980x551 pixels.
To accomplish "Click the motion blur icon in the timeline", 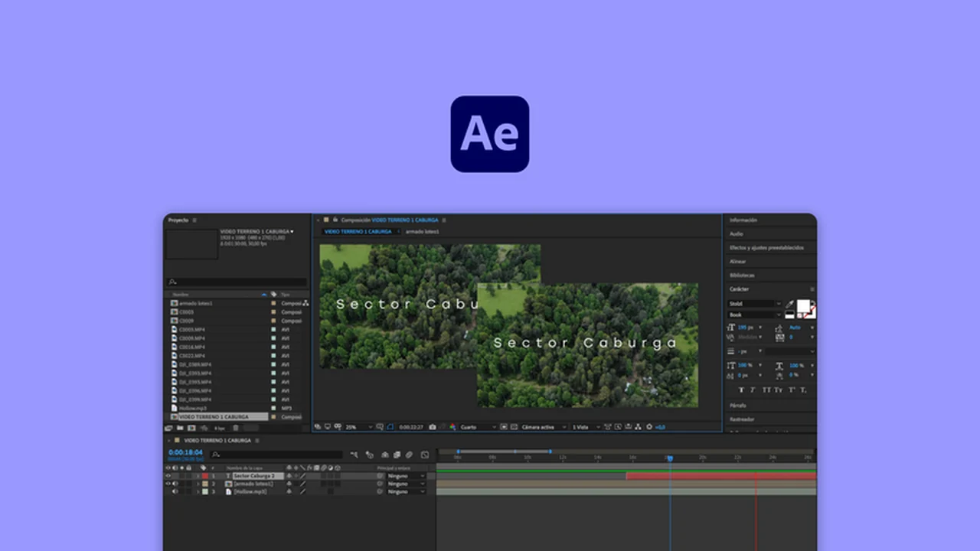I will pyautogui.click(x=409, y=455).
